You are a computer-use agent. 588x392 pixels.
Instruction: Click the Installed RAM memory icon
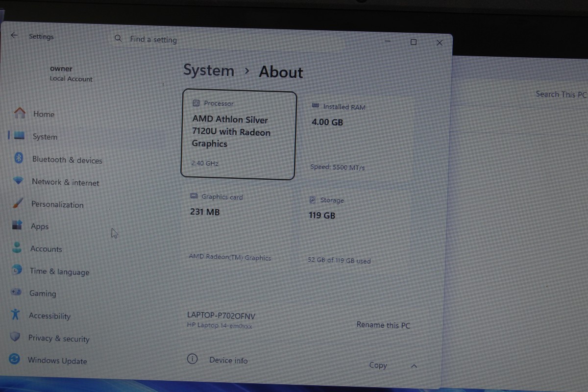pos(316,106)
